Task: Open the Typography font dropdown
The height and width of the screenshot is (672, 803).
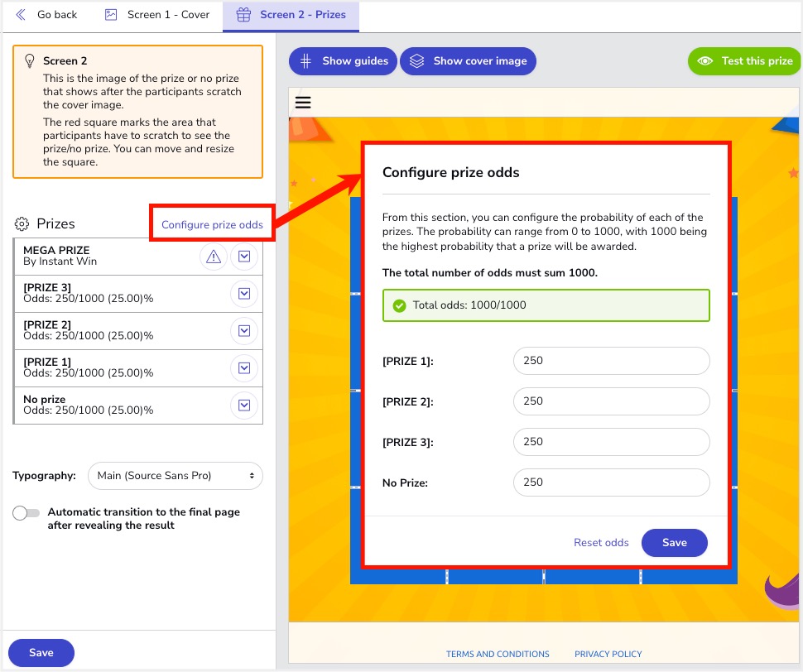Action: [176, 476]
